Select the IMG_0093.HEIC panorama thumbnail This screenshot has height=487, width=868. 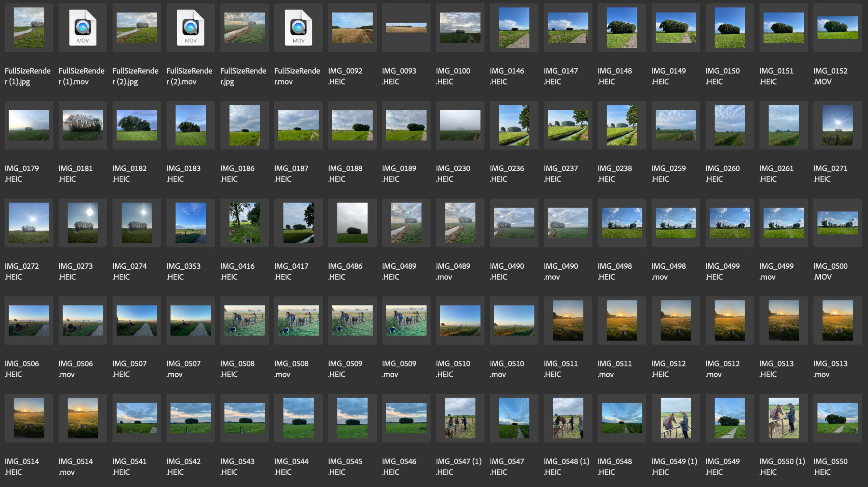click(406, 28)
